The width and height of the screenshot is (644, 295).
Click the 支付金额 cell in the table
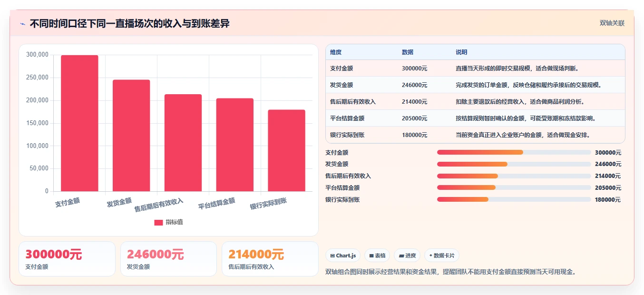pos(342,69)
